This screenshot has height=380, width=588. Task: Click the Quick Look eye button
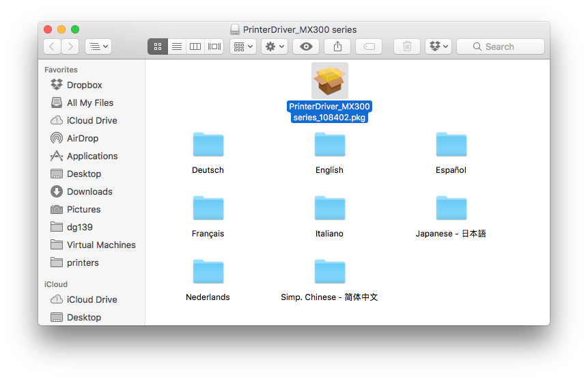tap(306, 46)
